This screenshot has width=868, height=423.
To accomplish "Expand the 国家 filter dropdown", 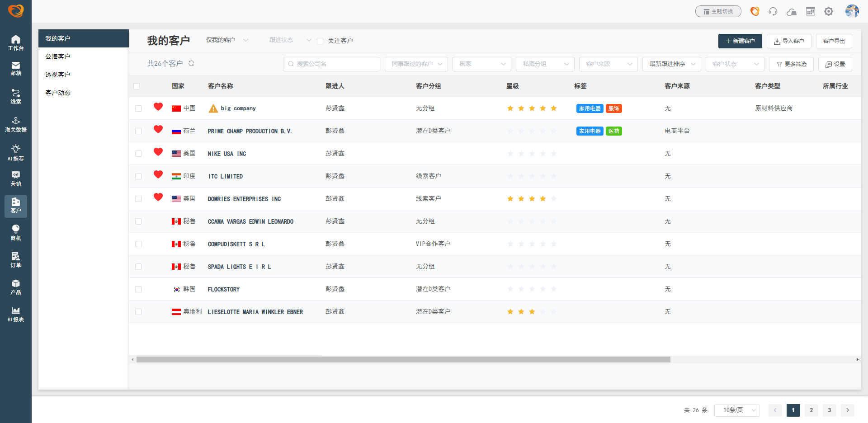I will tap(481, 64).
